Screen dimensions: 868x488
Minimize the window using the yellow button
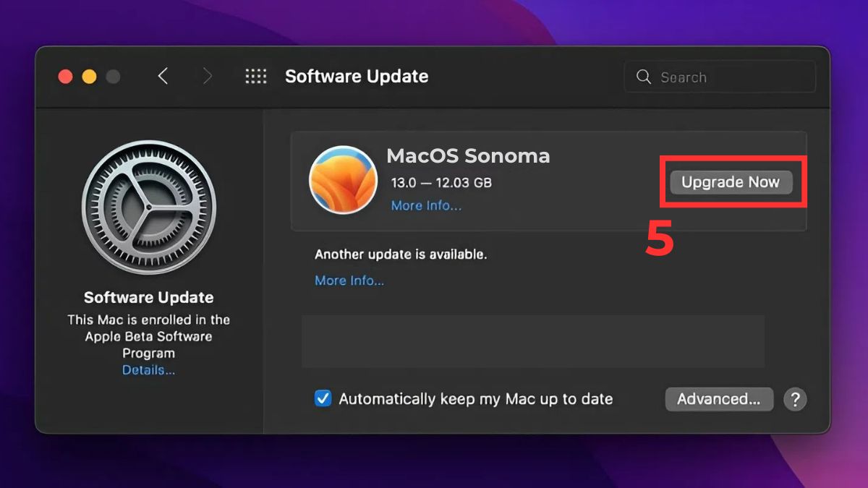click(x=89, y=77)
